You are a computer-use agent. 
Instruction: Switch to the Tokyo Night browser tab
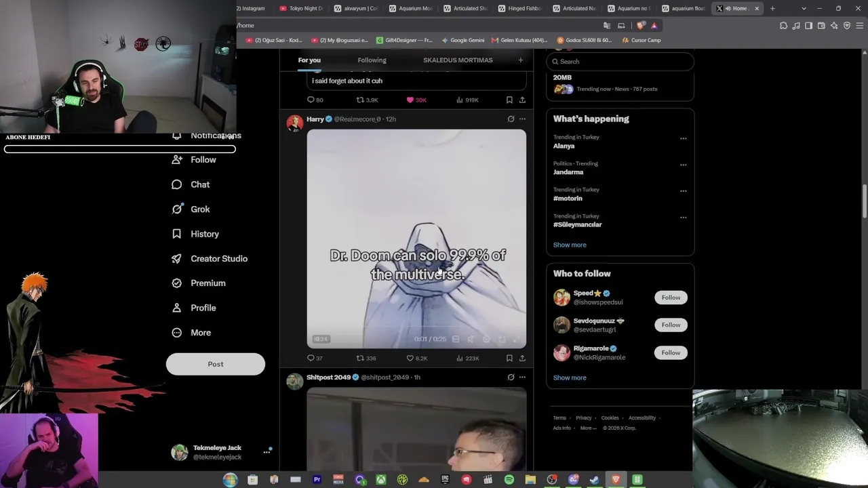point(301,8)
